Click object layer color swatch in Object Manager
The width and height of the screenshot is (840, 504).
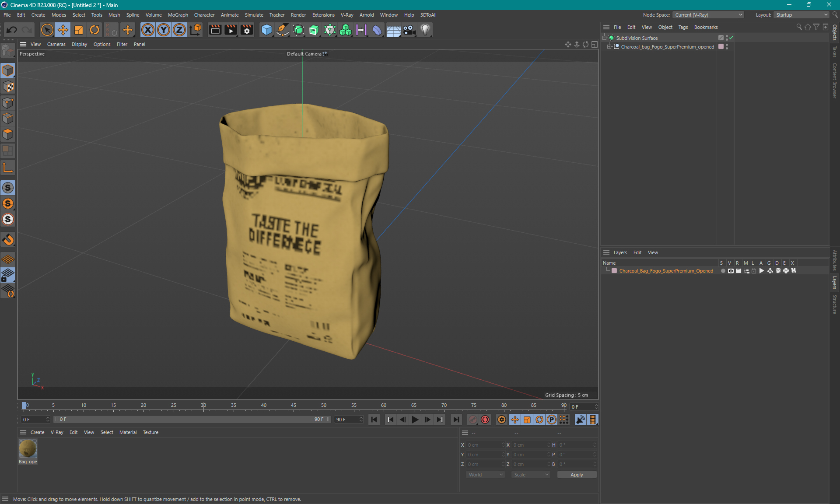[721, 46]
